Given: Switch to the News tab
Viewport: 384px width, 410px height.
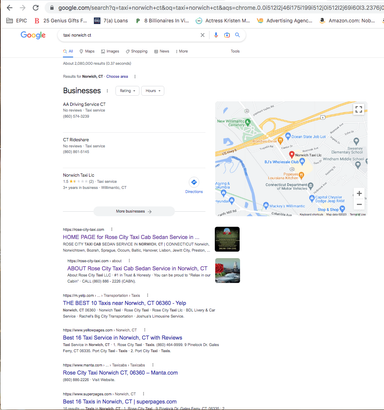Looking at the screenshot, I should pos(162,51).
